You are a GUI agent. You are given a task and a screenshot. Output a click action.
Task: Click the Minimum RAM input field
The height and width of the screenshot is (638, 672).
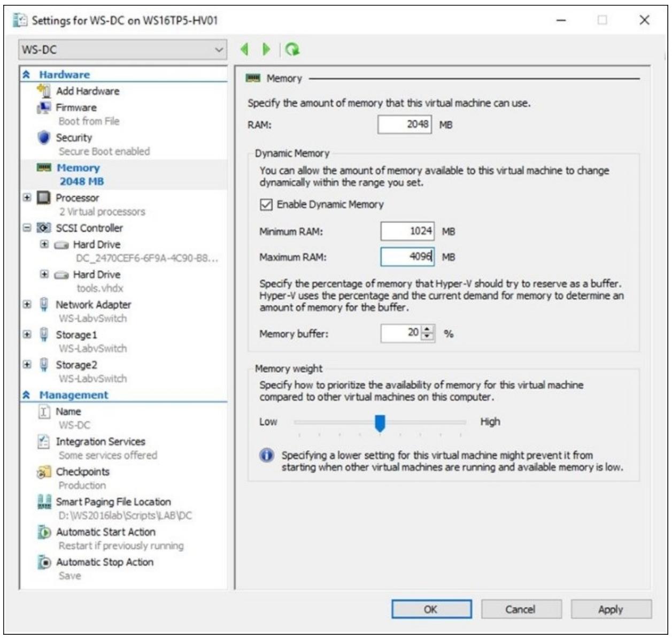(407, 231)
